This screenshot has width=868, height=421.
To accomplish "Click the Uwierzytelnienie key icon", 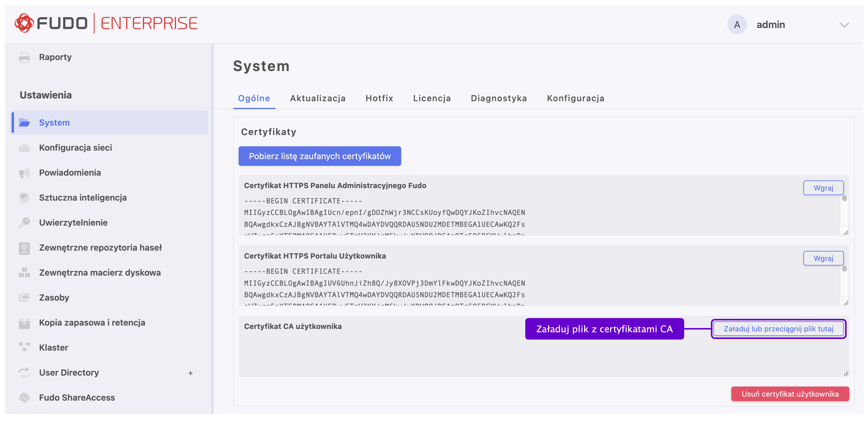I will click(x=24, y=223).
